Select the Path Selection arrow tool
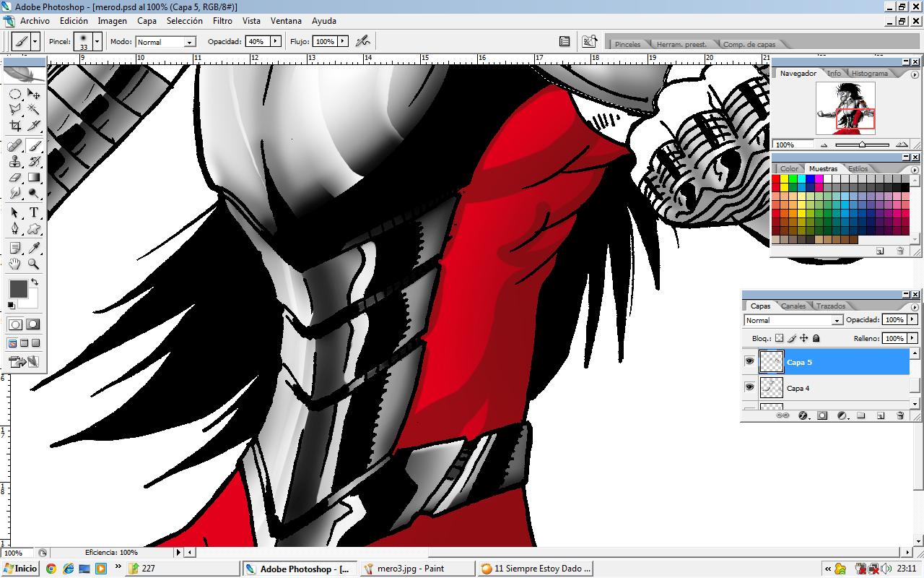 point(15,212)
